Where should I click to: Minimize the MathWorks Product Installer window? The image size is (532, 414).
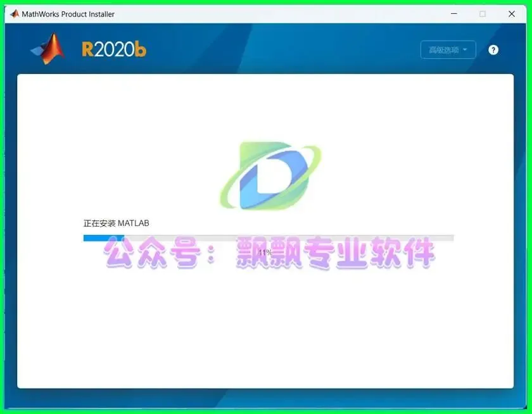coord(454,14)
